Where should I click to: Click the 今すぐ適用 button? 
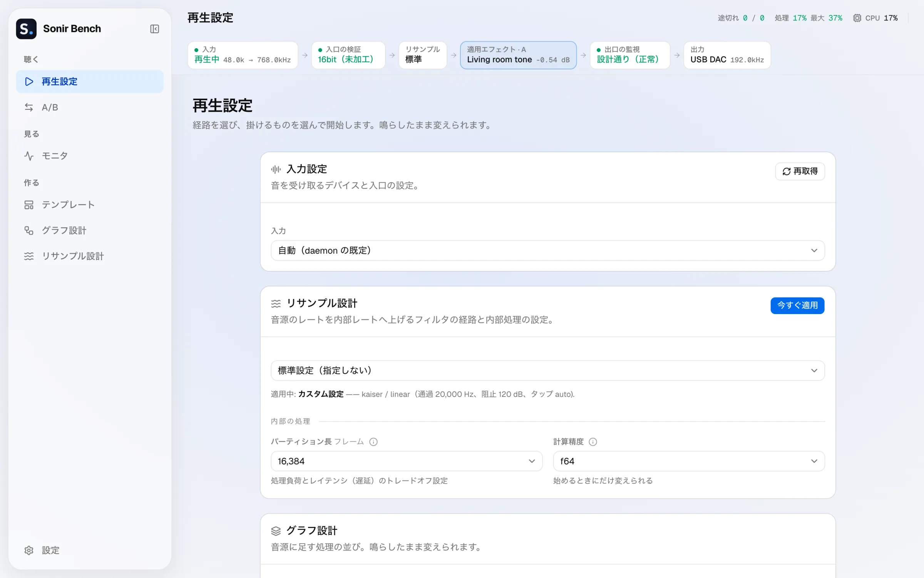[x=797, y=305]
